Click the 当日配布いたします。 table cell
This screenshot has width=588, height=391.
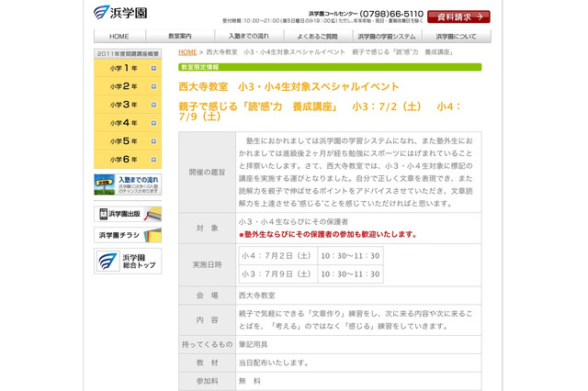tap(358, 363)
